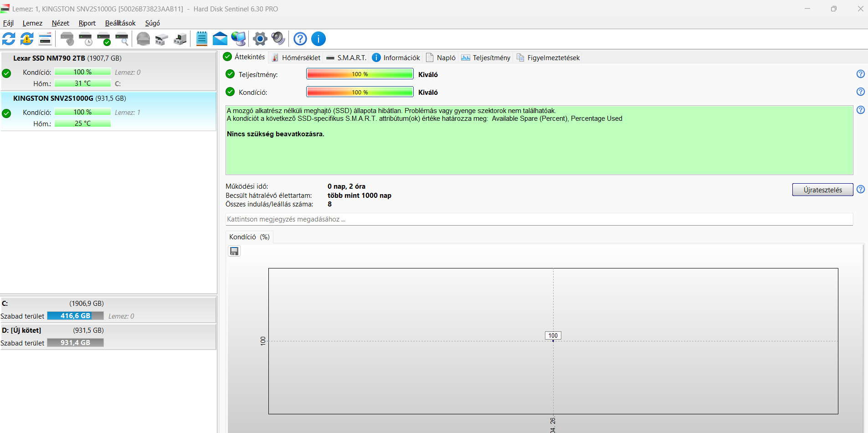This screenshot has width=868, height=433.
Task: Open the S.M.A.R.T. tab
Action: tap(346, 57)
